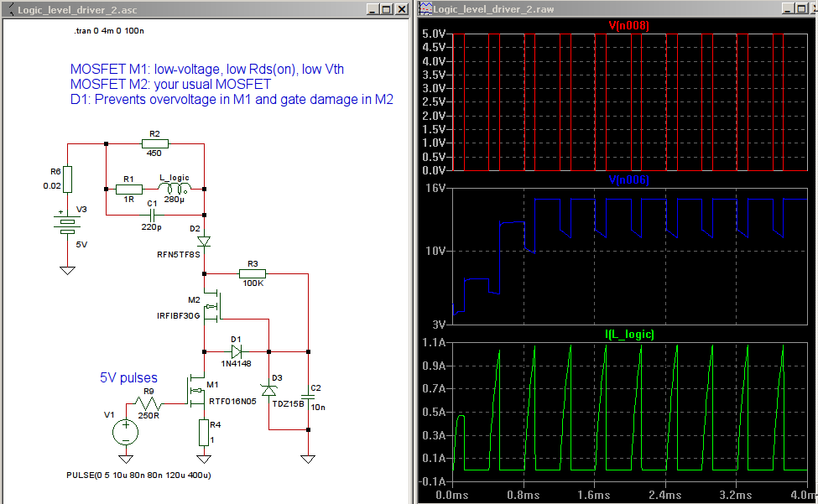
Task: Click the .tran simulation directive text
Action: point(109,31)
